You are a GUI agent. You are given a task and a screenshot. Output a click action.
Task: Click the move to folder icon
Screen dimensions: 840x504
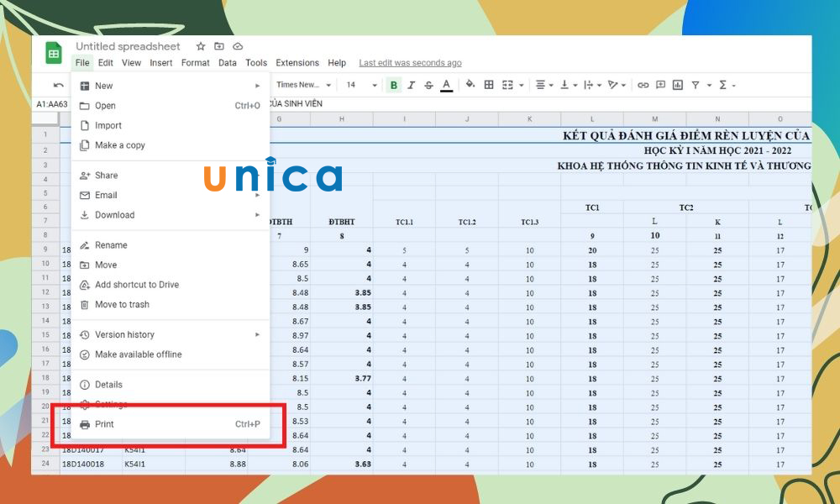point(219,46)
